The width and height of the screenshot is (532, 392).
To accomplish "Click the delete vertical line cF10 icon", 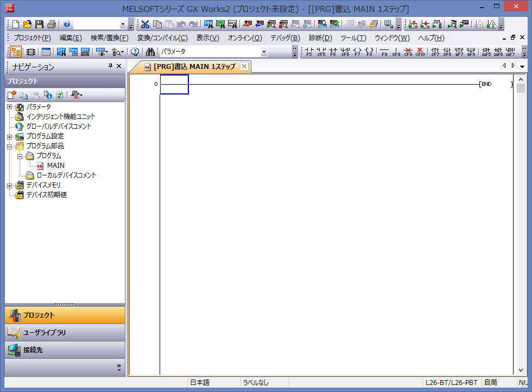I will 420,52.
